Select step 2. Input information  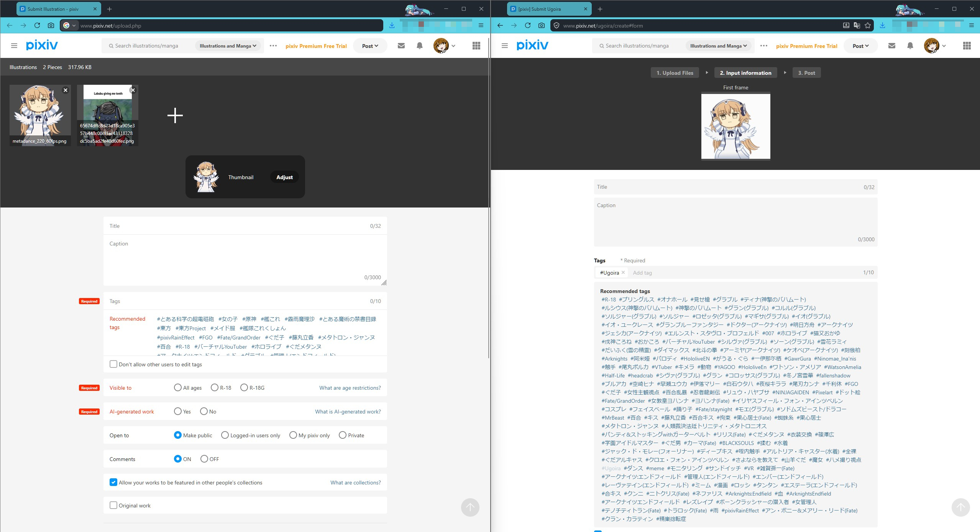pos(745,73)
